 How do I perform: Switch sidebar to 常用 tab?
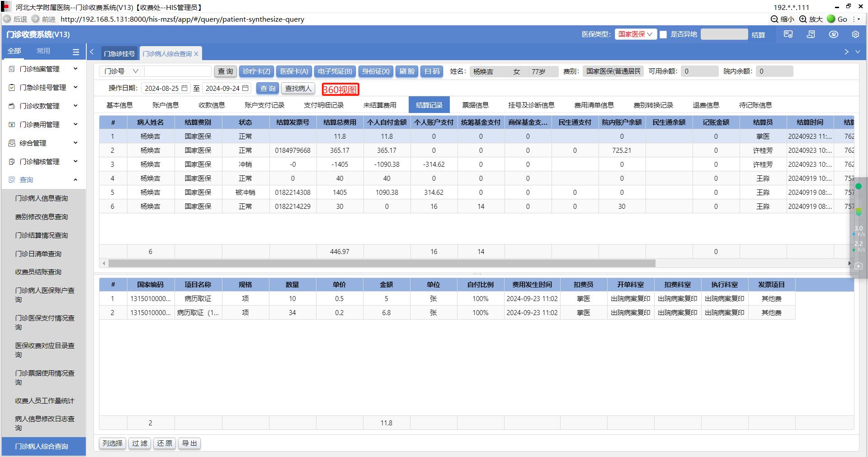click(x=43, y=51)
